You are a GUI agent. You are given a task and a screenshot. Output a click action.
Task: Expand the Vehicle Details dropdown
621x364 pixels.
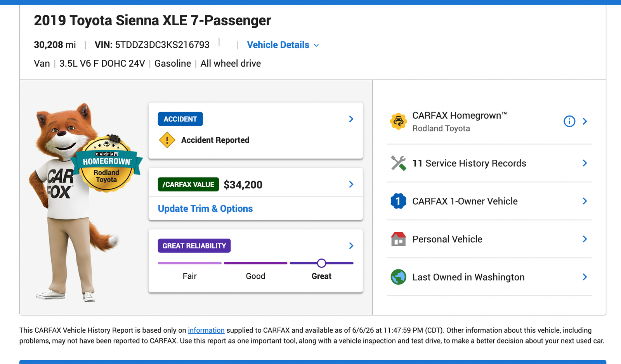point(283,45)
